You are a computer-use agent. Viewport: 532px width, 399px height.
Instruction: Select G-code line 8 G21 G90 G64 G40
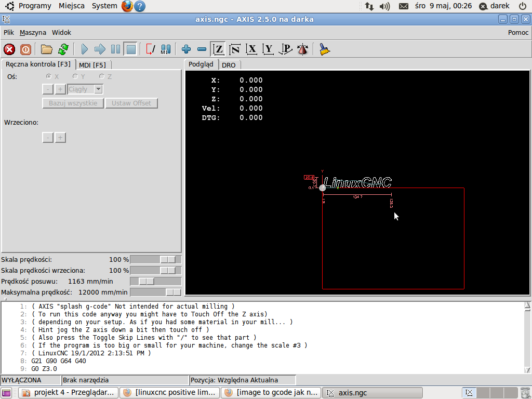(x=59, y=361)
